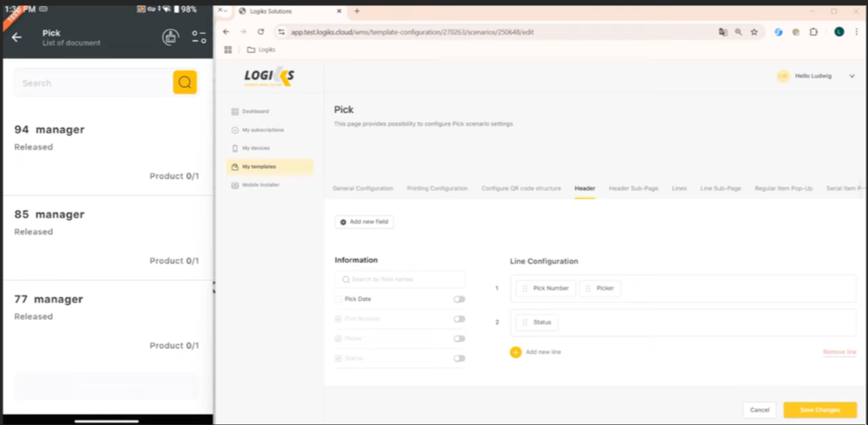868x425 pixels.
Task: Click the Save Changes button
Action: click(819, 410)
